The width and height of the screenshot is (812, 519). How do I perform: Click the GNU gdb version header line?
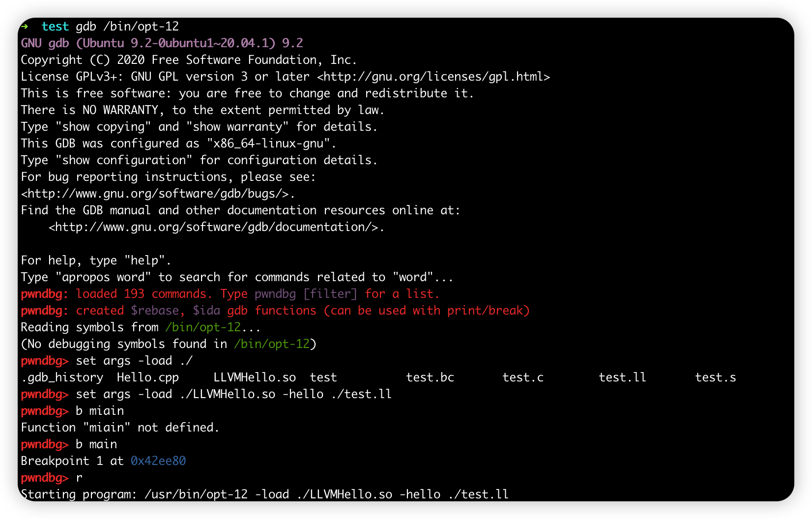pyautogui.click(x=162, y=43)
